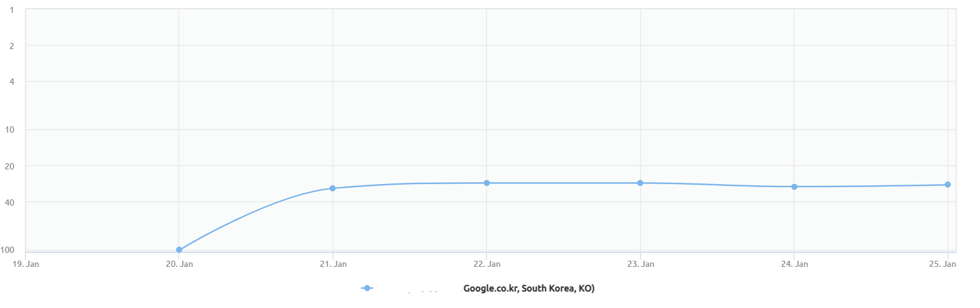Click the 25. Jan data point
Screen dimensions: 980x308
[x=947, y=185]
